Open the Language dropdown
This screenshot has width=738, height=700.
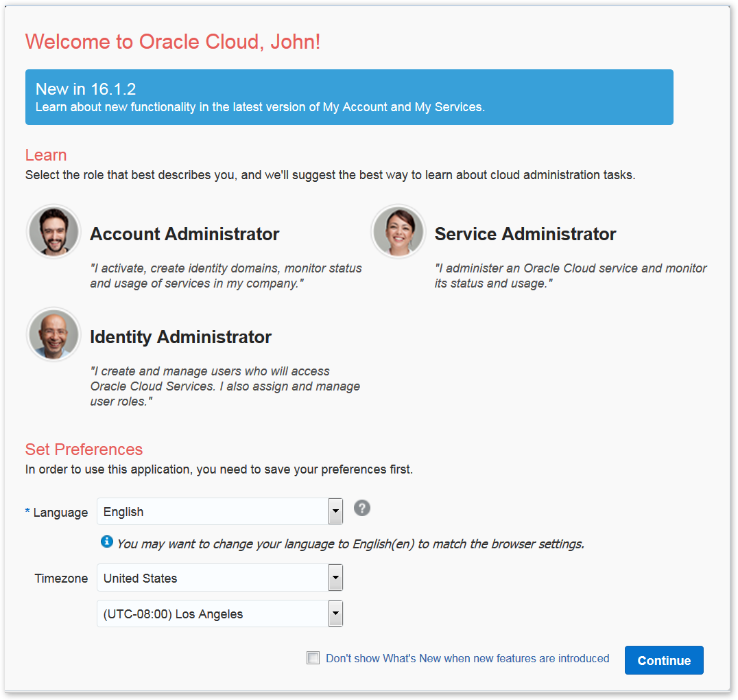(x=335, y=511)
